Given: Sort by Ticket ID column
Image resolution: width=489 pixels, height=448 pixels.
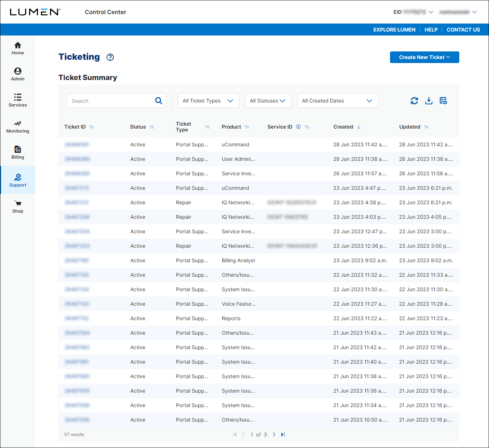Looking at the screenshot, I should pos(92,127).
